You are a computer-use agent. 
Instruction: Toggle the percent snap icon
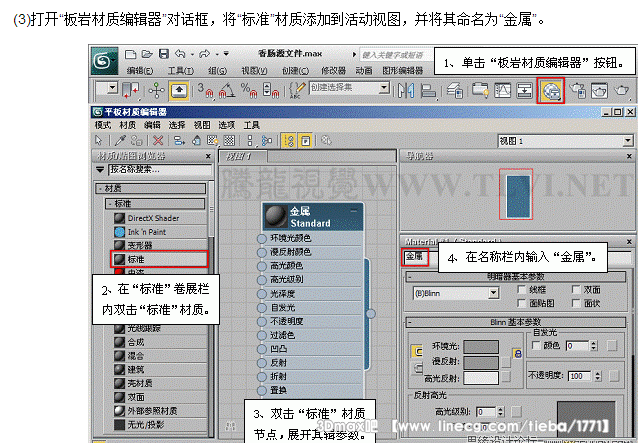click(x=249, y=90)
